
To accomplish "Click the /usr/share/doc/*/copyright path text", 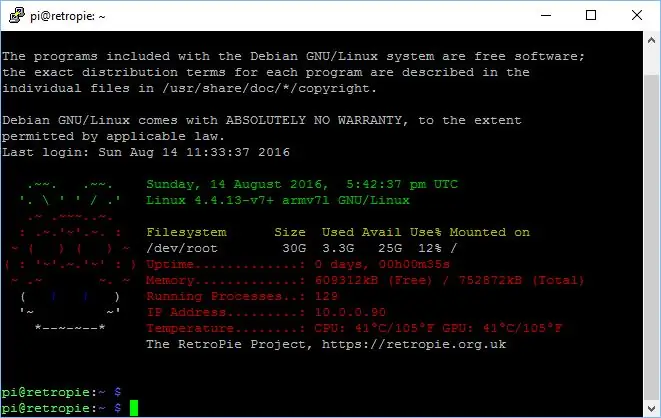I will [269, 88].
